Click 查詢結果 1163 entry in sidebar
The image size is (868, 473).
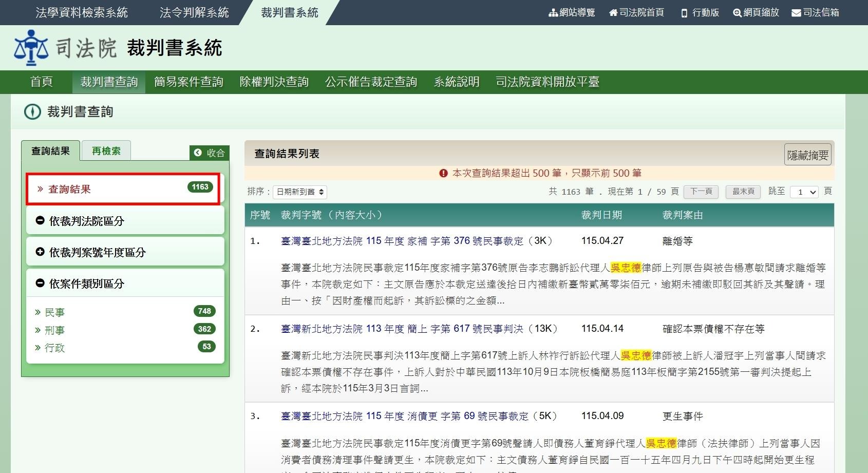(x=123, y=189)
